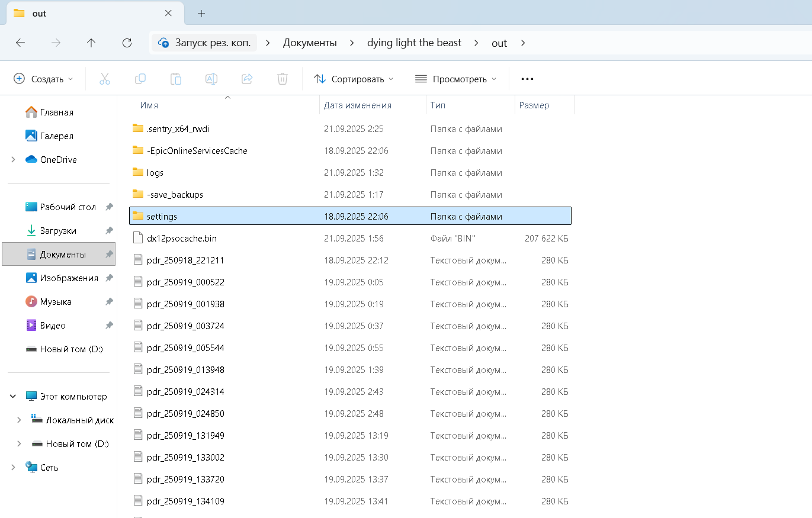Screen dimensions: 812x518
Task: Click the Paste clipboard icon
Action: coord(176,79)
